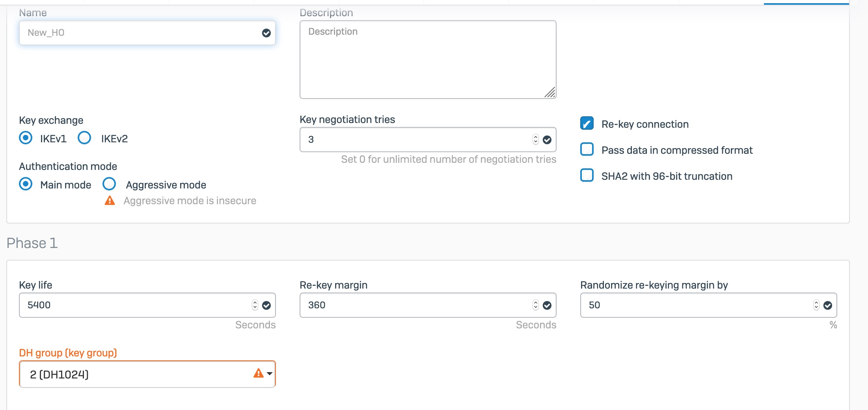Enable Pass data in compressed format
This screenshot has width=868, height=410.
tap(587, 149)
